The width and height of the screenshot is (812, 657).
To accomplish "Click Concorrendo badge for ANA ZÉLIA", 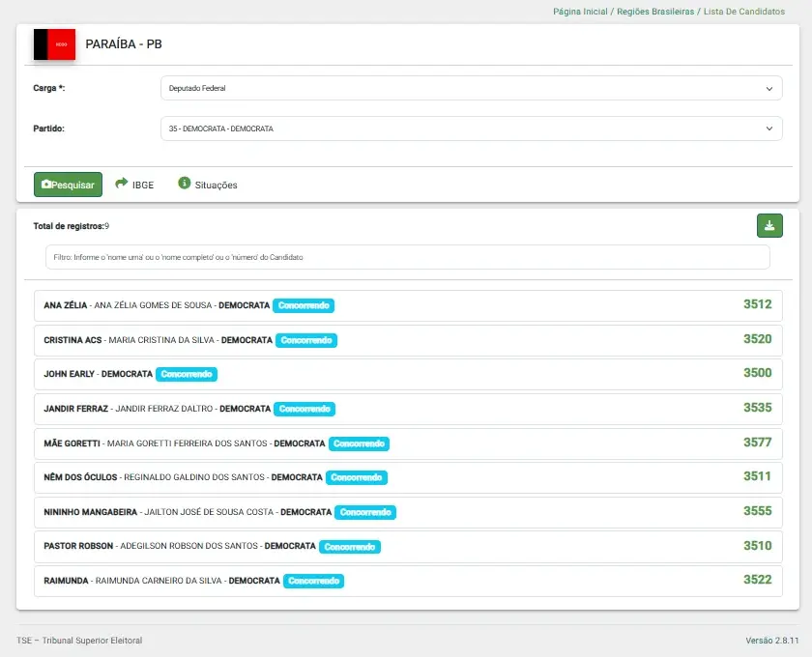I will [x=304, y=305].
